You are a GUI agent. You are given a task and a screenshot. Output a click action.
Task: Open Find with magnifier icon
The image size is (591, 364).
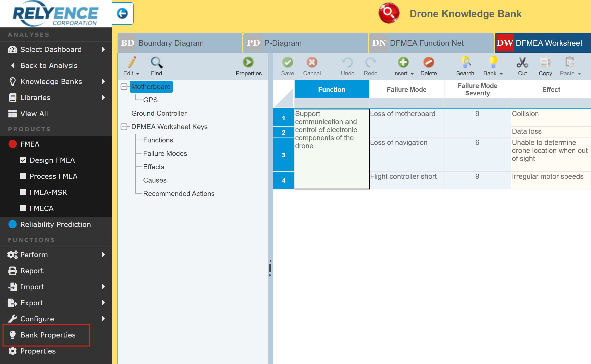coord(156,63)
